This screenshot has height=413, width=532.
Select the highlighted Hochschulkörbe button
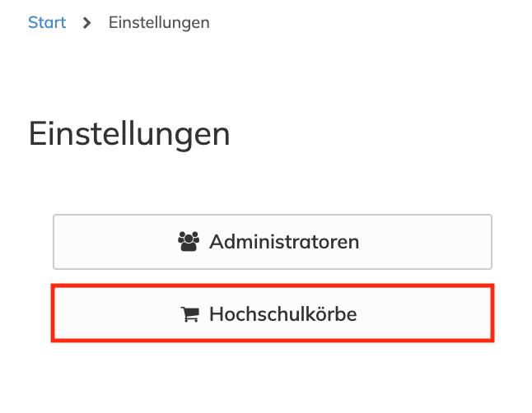pos(273,313)
